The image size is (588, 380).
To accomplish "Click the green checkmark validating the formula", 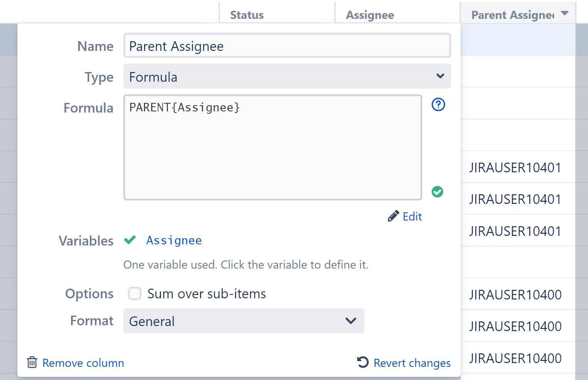I will pyautogui.click(x=438, y=192).
